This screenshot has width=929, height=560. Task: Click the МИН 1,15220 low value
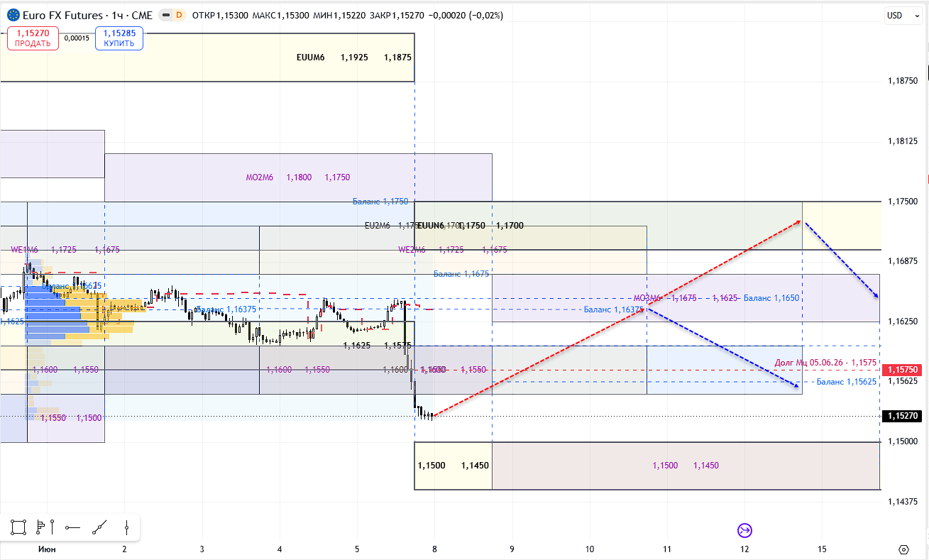pos(339,15)
